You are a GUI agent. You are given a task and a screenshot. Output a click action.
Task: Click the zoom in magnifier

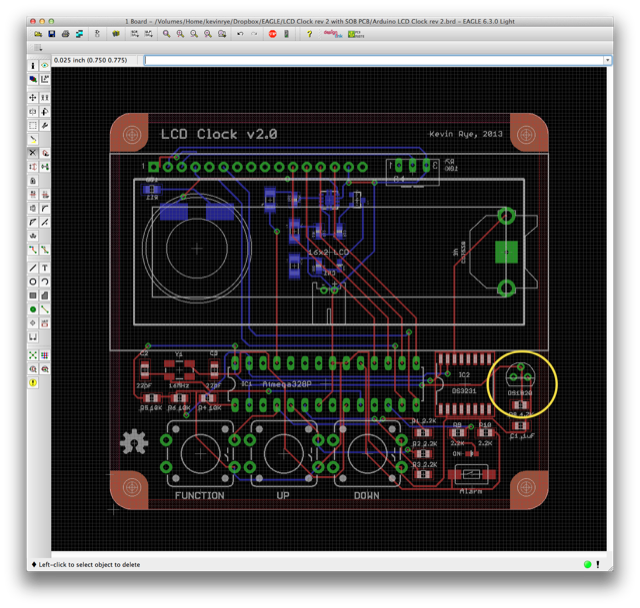pyautogui.click(x=180, y=34)
